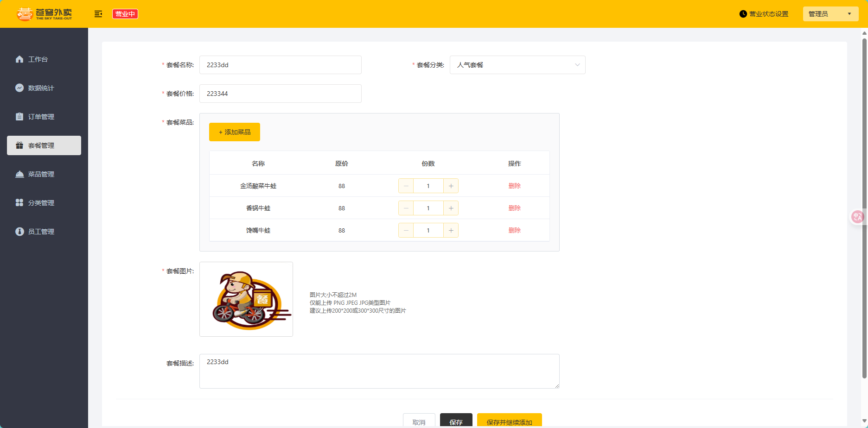The width and height of the screenshot is (868, 428).
Task: Click the 分类管理 grid icon
Action: [x=19, y=203]
